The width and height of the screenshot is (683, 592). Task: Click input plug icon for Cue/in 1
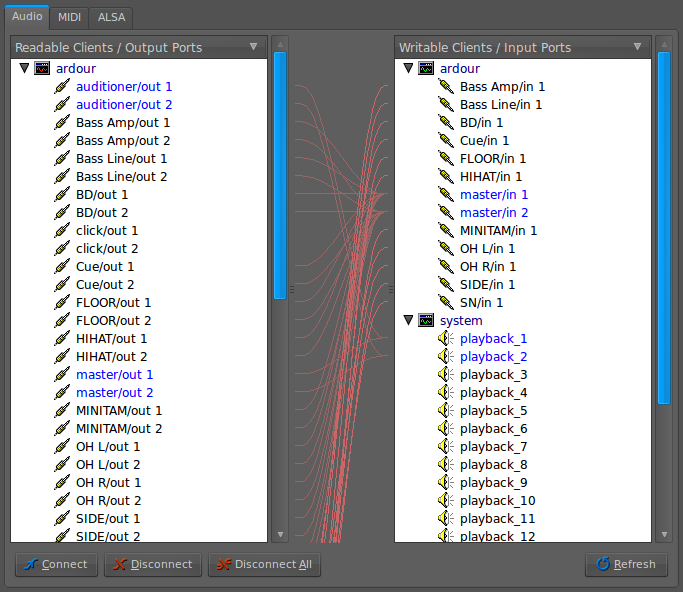446,141
